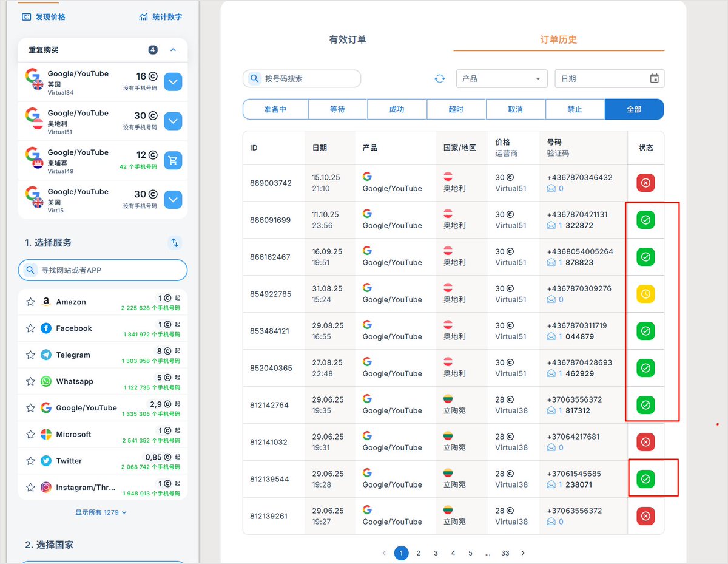Favorite Twitter with its star toggle

tap(30, 461)
